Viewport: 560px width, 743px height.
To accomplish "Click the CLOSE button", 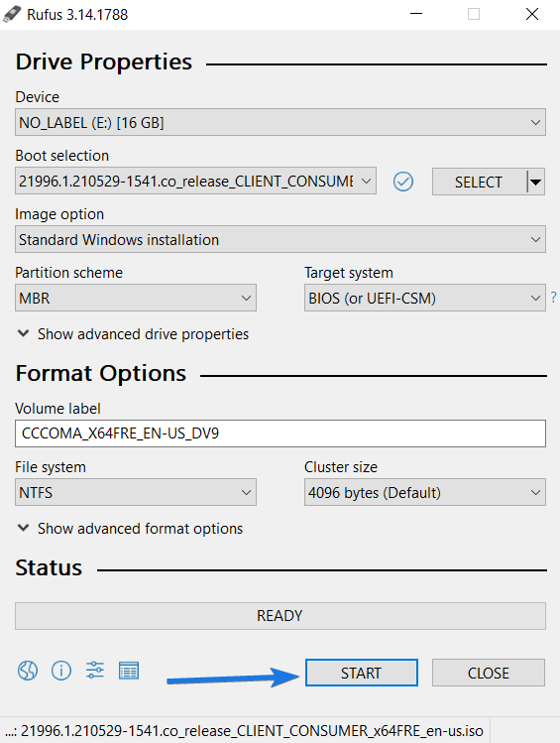I will tap(488, 673).
